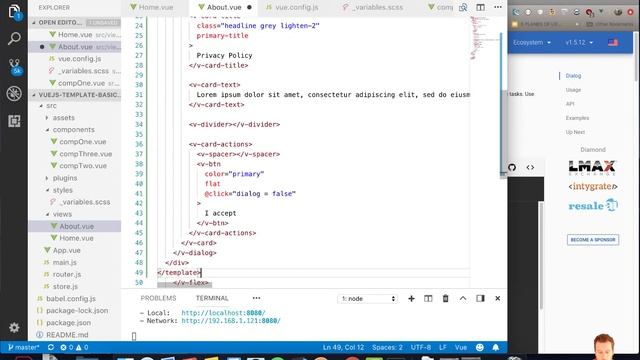Kill terminal with trash icon
640x360 pixels.
445,299
